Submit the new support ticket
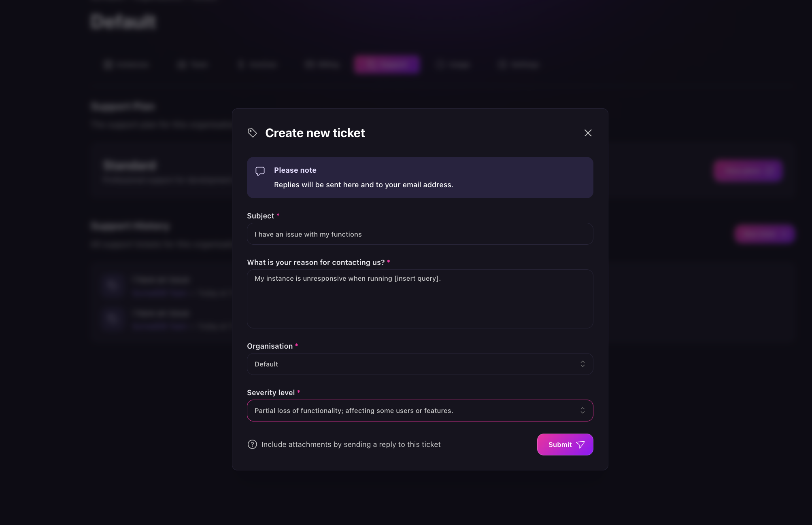Screen dimensions: 812x525 click(565, 444)
